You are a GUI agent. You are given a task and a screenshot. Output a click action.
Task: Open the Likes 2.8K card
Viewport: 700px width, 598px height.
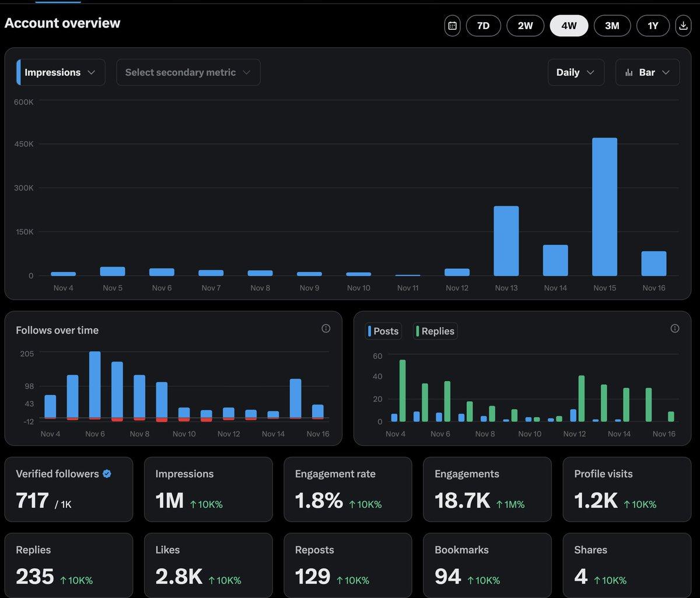(x=208, y=565)
